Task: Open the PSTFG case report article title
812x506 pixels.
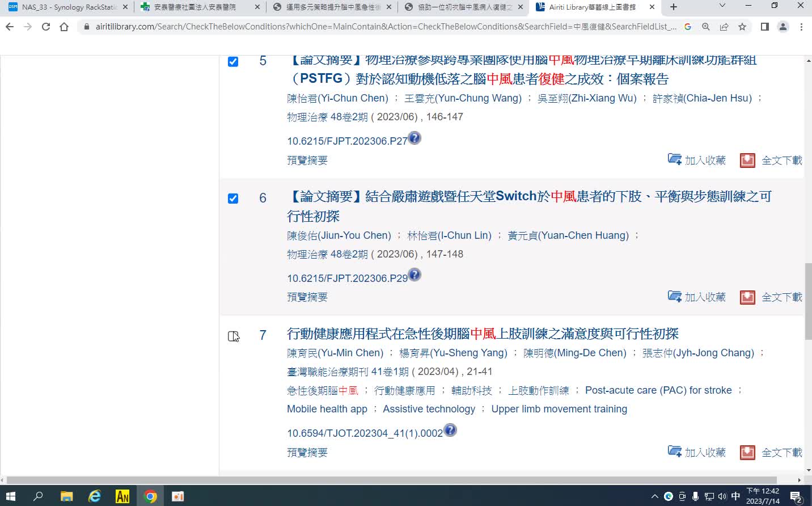Action: click(522, 69)
